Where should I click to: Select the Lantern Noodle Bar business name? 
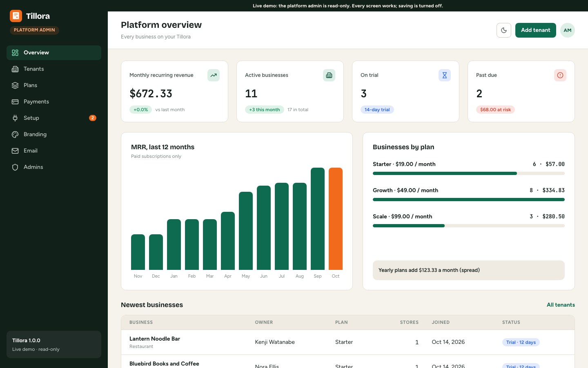point(155,339)
